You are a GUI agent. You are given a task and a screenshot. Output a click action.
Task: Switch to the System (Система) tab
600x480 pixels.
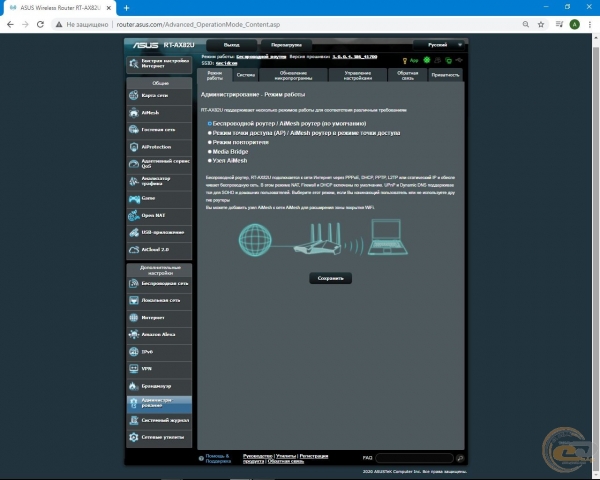246,75
